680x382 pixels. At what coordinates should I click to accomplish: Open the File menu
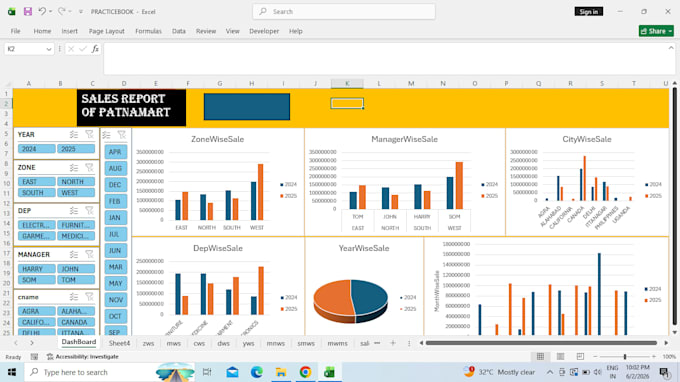click(x=16, y=31)
